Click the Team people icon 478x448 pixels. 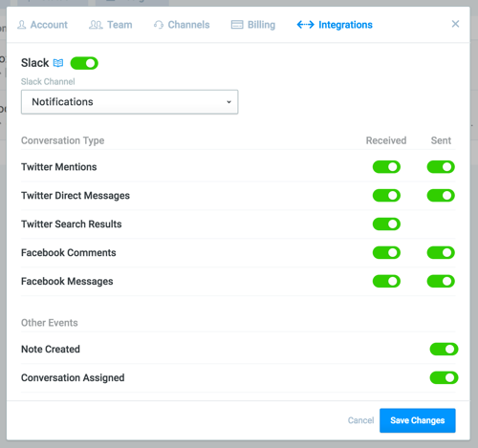click(x=96, y=25)
